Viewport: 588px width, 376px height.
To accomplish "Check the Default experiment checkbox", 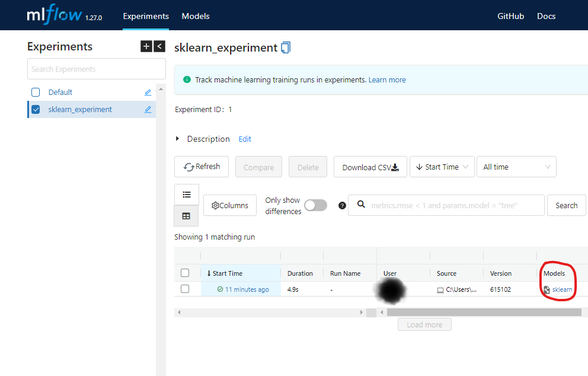I will [36, 93].
